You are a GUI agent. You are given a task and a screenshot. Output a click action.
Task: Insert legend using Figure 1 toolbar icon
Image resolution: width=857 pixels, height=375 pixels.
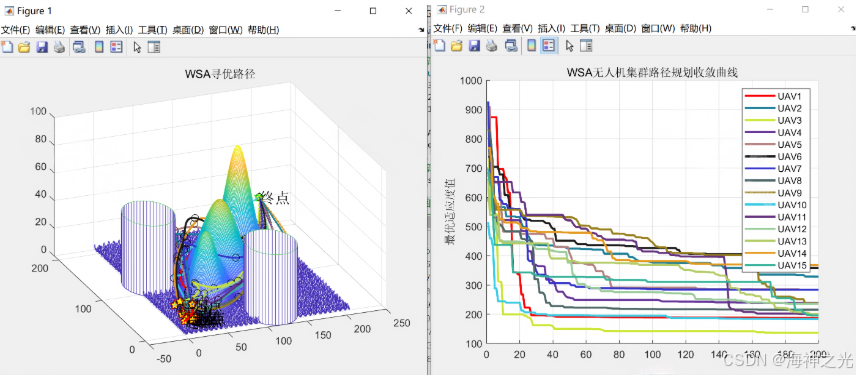click(116, 48)
